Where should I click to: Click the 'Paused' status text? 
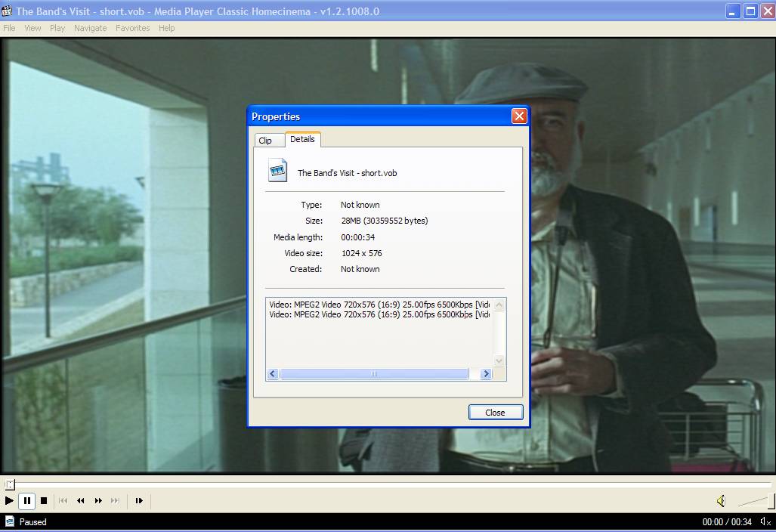pyautogui.click(x=32, y=522)
